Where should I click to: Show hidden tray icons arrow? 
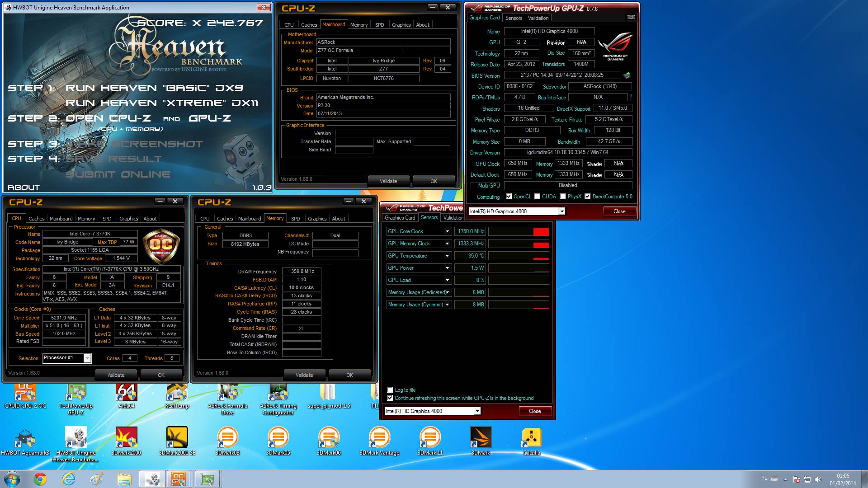785,479
